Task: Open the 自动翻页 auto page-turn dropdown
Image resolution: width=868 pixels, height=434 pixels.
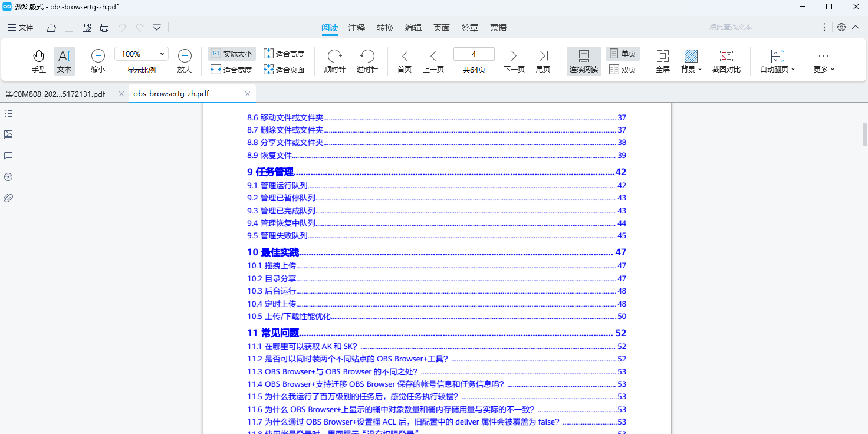Action: (778, 61)
